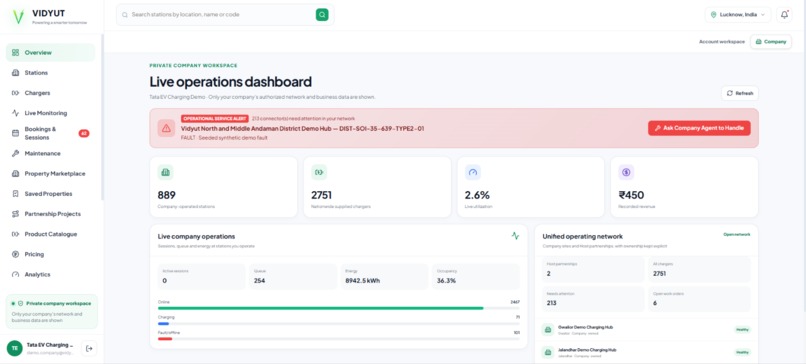806x364 pixels.
Task: Click the OPERATIONAL SERVICE ALERT tag
Action: pos(215,118)
